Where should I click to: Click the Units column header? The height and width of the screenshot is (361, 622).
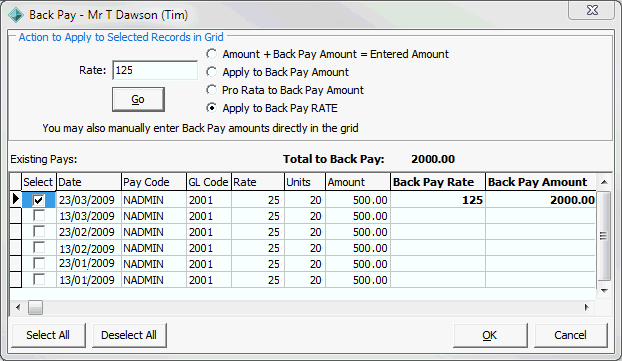coord(305,182)
